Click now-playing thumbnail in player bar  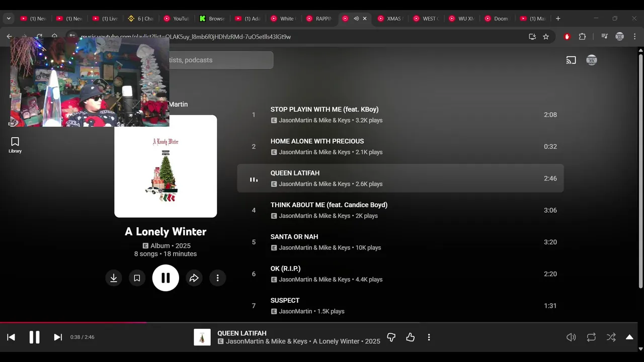pos(202,337)
